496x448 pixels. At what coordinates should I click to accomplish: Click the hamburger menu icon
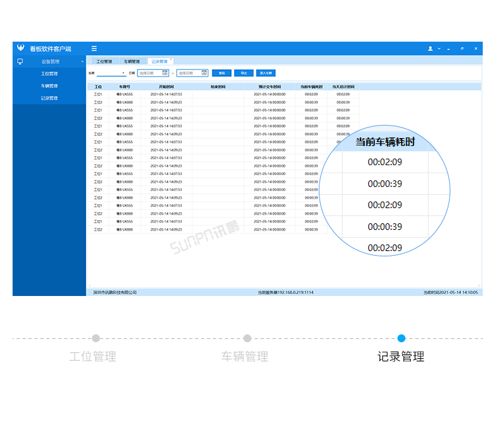(94, 48)
